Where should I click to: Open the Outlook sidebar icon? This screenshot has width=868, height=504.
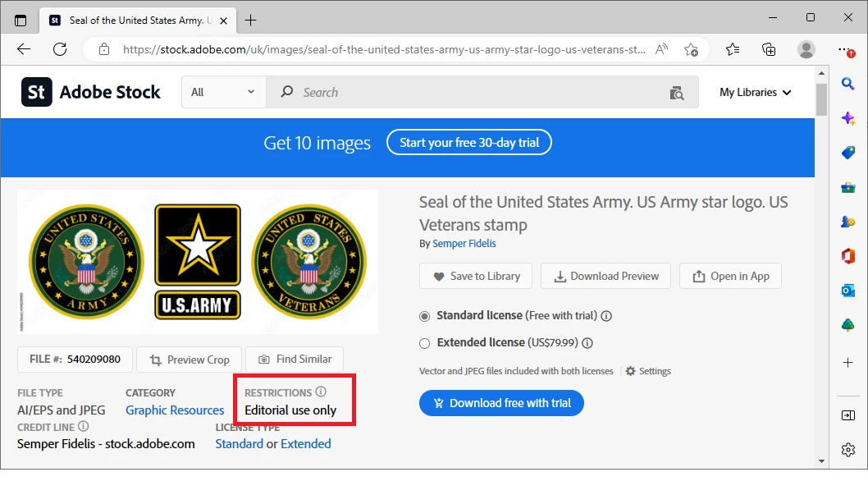click(848, 291)
